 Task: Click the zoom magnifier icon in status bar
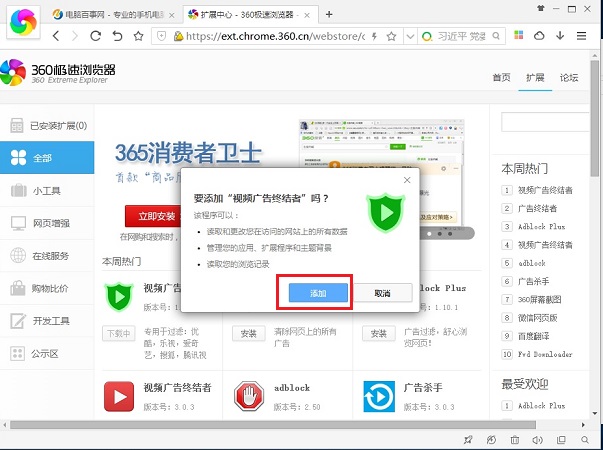click(585, 440)
